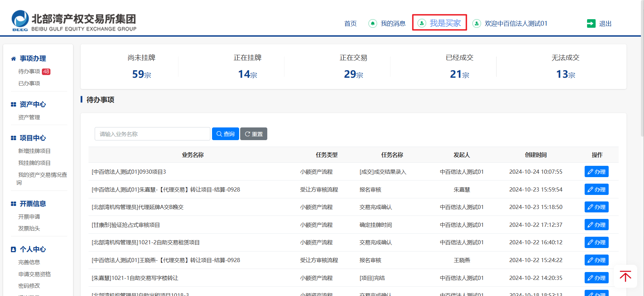Click the BEEG logo icon
This screenshot has width=644, height=296.
point(20,20)
